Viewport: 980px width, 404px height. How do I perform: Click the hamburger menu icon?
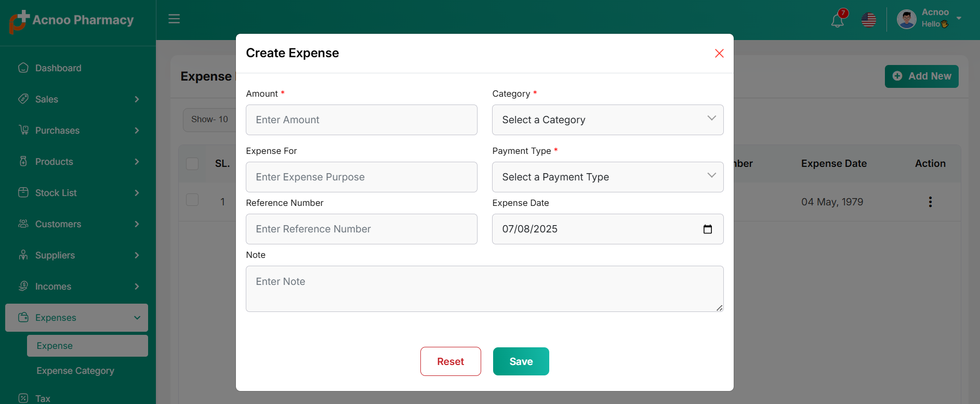coord(174,19)
